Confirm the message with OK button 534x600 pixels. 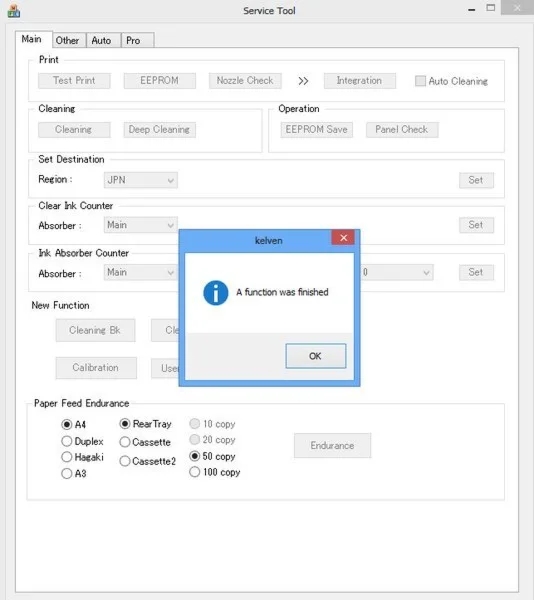[316, 356]
